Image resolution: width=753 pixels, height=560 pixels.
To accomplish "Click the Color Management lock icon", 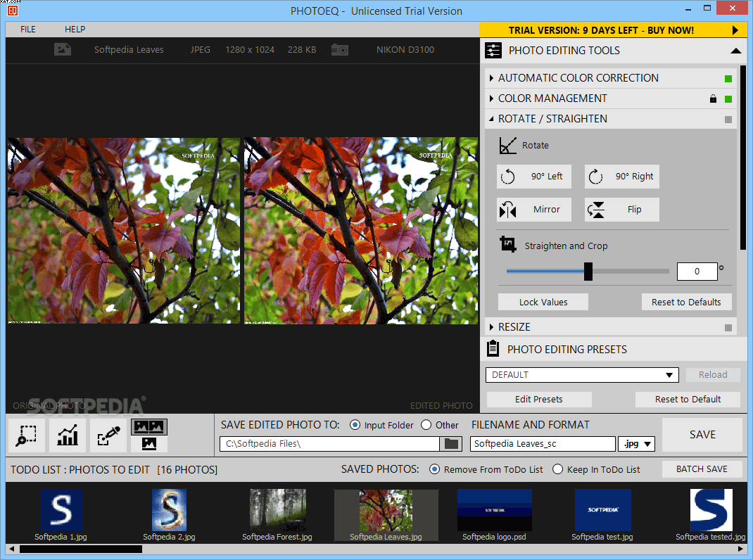I will tap(713, 99).
